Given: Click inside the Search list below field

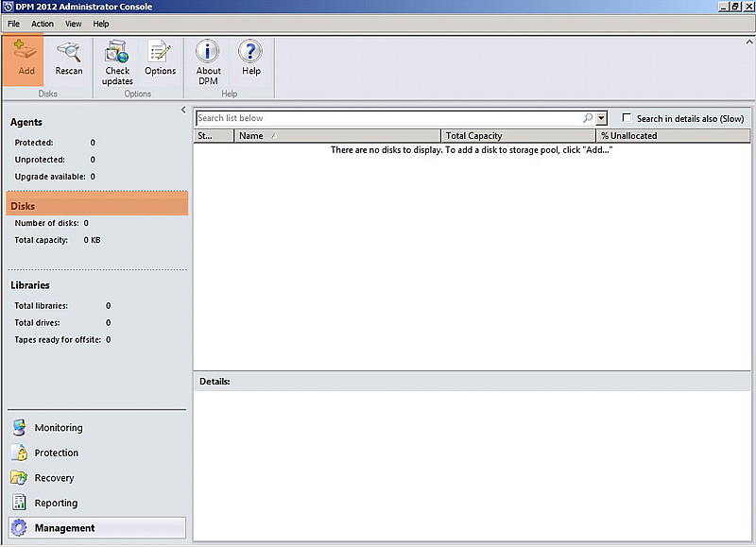Looking at the screenshot, I should pyautogui.click(x=378, y=117).
